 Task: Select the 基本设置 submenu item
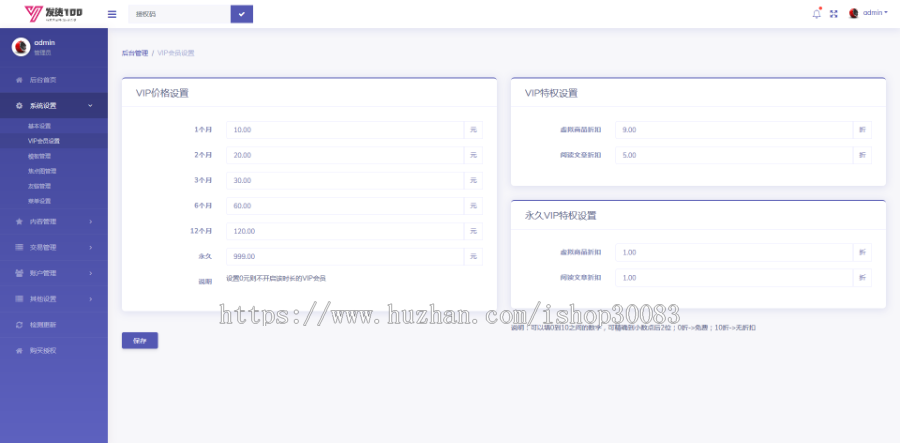pyautogui.click(x=39, y=126)
